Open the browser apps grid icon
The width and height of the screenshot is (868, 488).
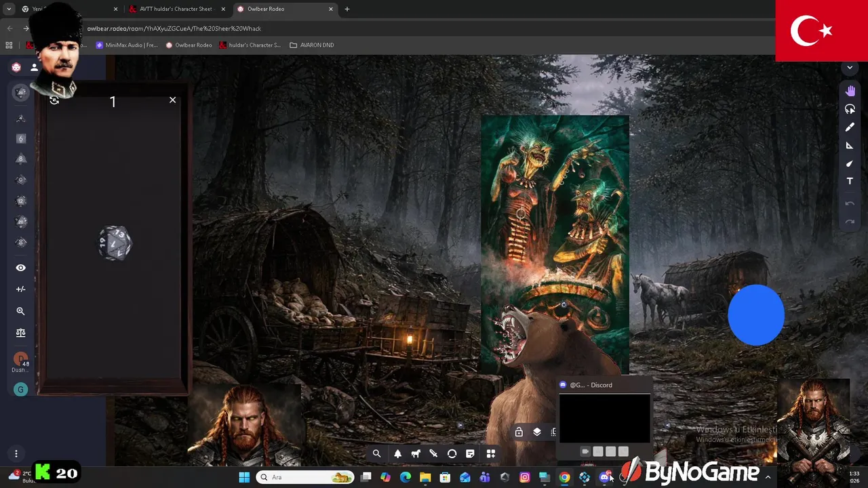tap(9, 45)
